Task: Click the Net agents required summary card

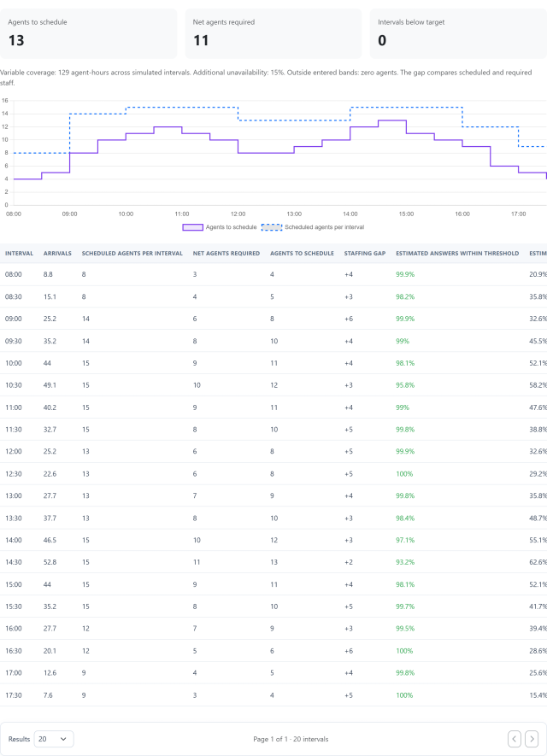Action: coord(273,34)
